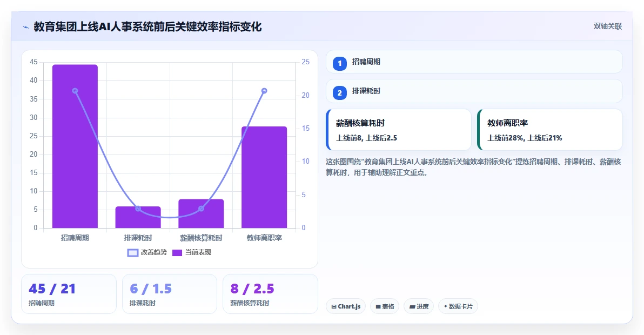Click the blue number 2 badge
This screenshot has width=644, height=335.
(340, 93)
